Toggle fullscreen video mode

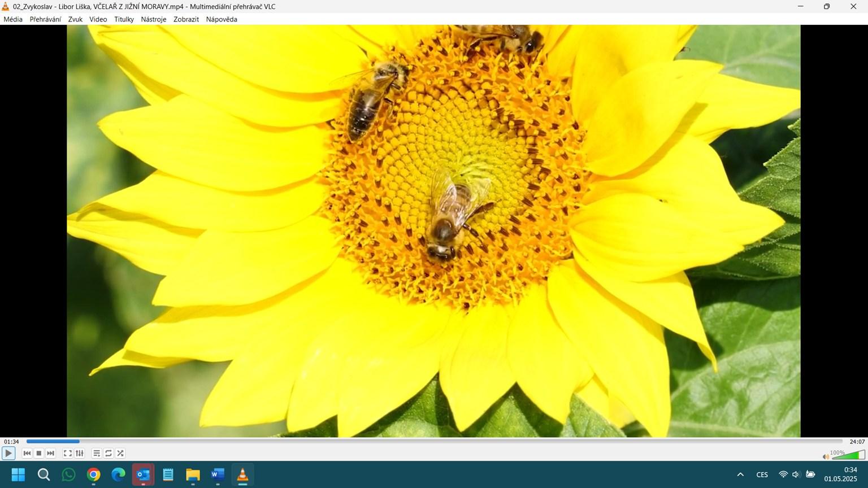[68, 453]
